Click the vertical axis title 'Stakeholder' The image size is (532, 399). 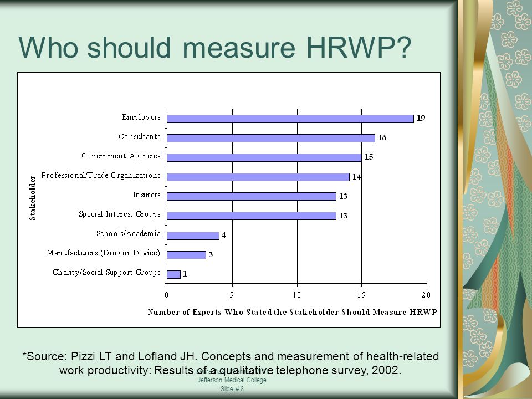coord(32,198)
